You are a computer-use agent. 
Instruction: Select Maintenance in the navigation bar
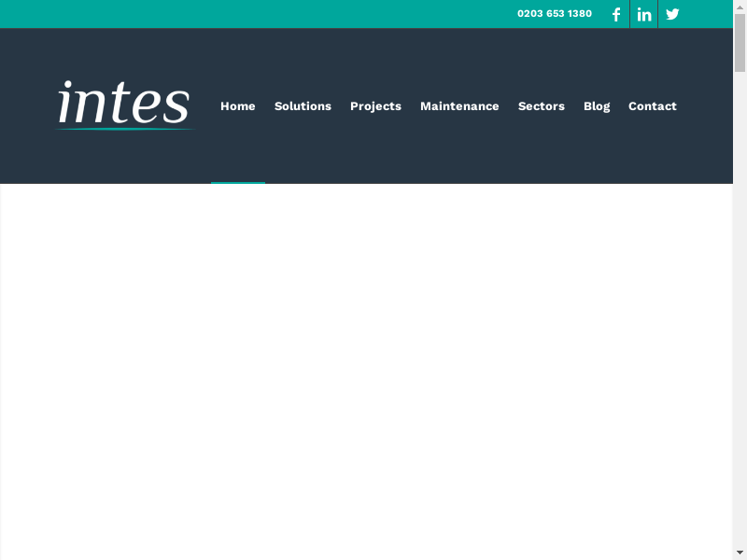point(459,106)
